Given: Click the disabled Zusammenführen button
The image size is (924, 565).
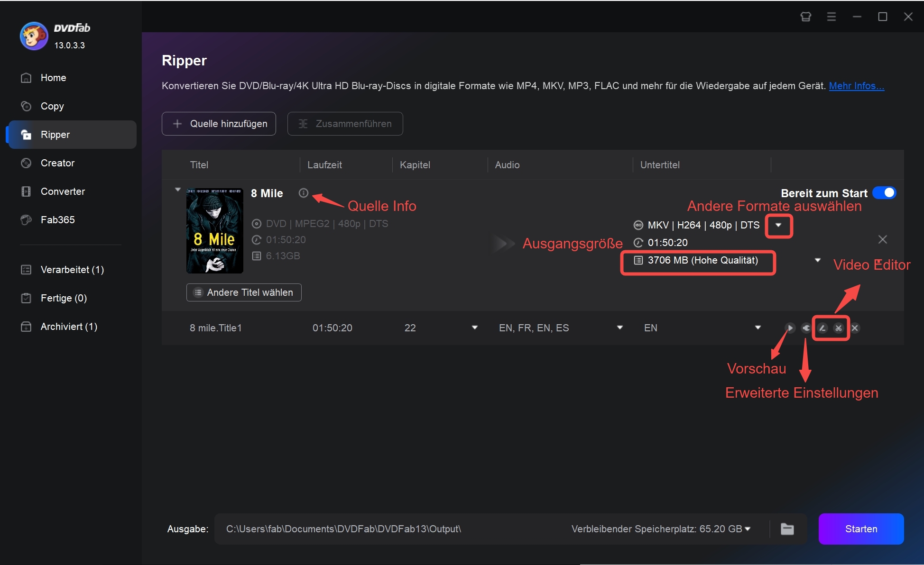Looking at the screenshot, I should 345,124.
